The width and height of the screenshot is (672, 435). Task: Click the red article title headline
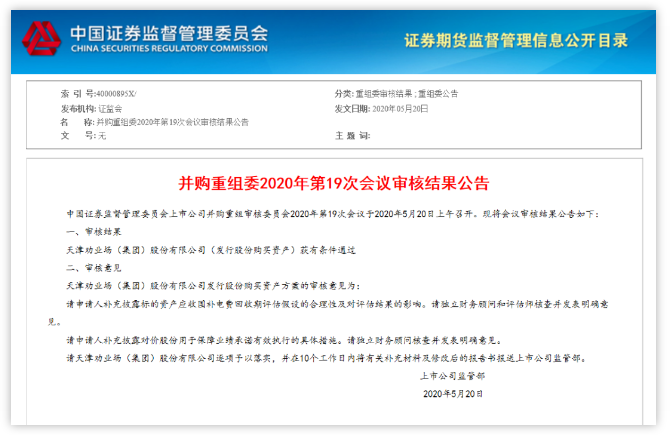click(334, 183)
